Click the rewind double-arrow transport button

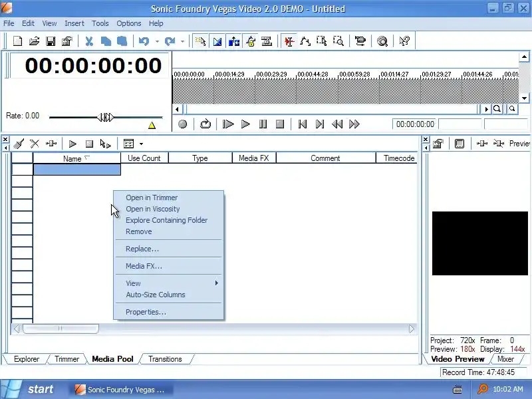(x=337, y=124)
